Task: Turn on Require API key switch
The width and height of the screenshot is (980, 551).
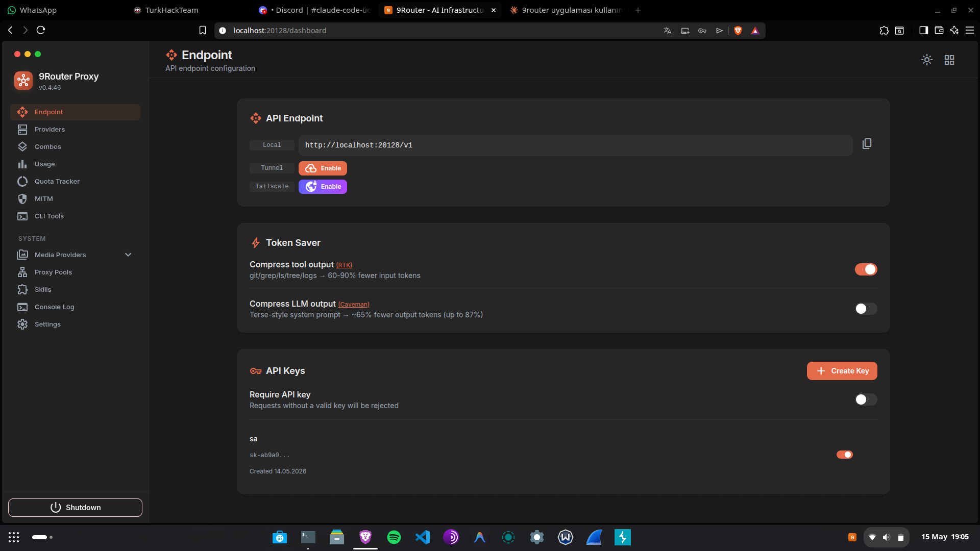Action: [x=866, y=399]
